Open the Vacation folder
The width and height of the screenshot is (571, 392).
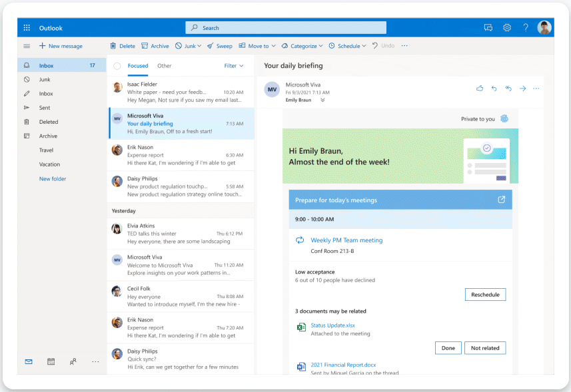(62, 164)
